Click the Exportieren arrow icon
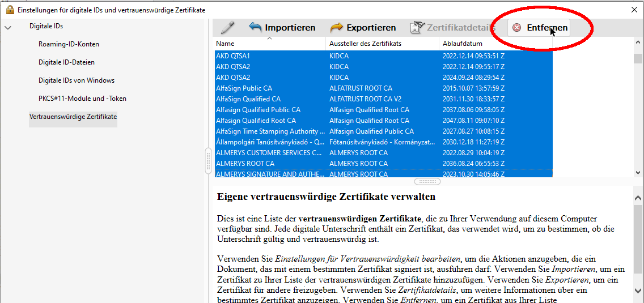Image resolution: width=644 pixels, height=303 pixels. pos(337,28)
